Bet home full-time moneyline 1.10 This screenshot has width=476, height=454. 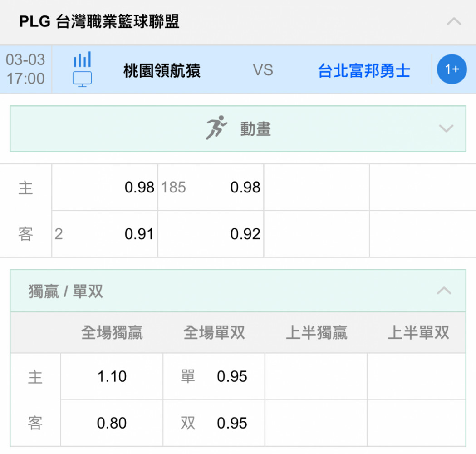[x=112, y=376]
